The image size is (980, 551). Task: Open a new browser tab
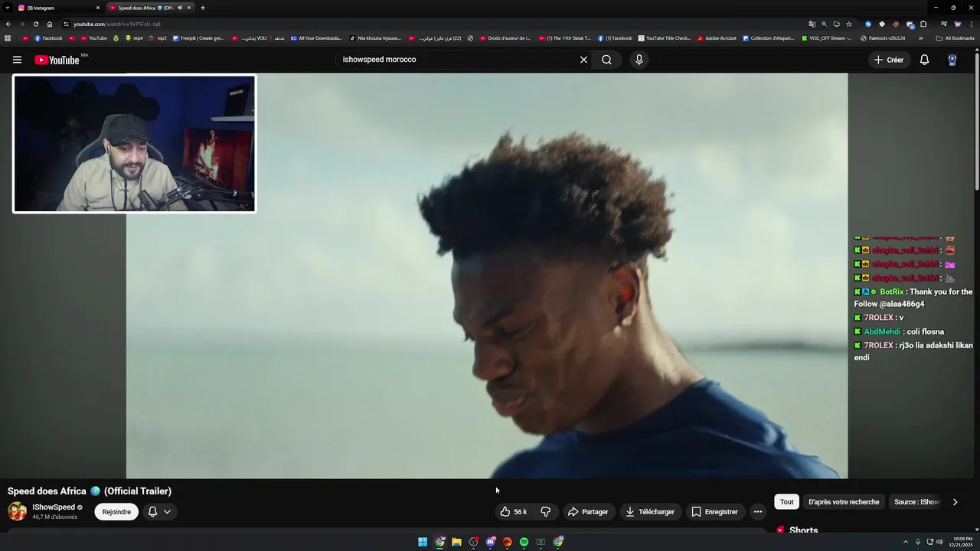point(202,8)
